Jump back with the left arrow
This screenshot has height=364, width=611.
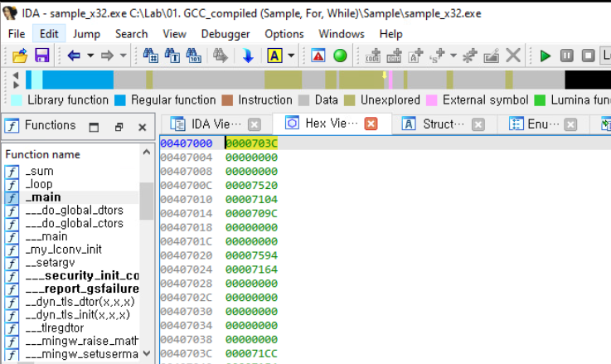(74, 56)
